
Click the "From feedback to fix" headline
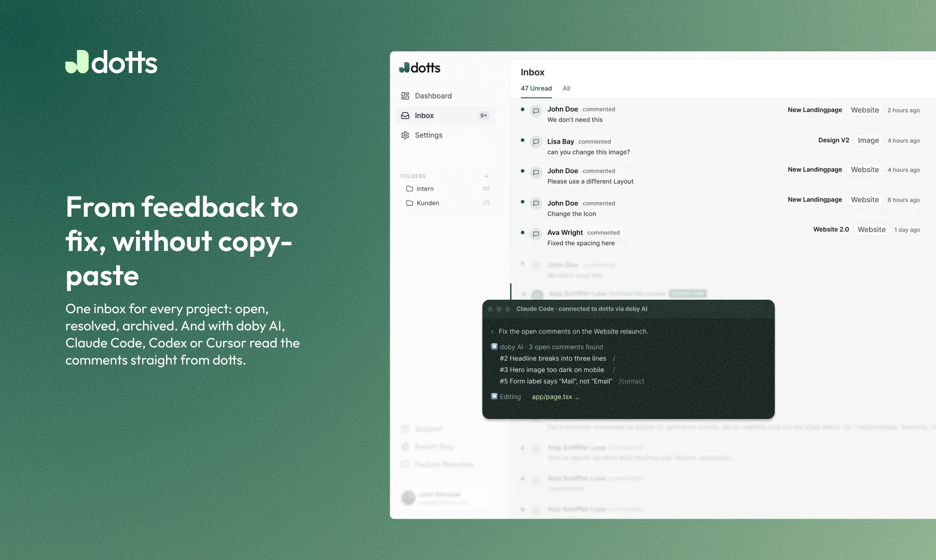click(182, 242)
